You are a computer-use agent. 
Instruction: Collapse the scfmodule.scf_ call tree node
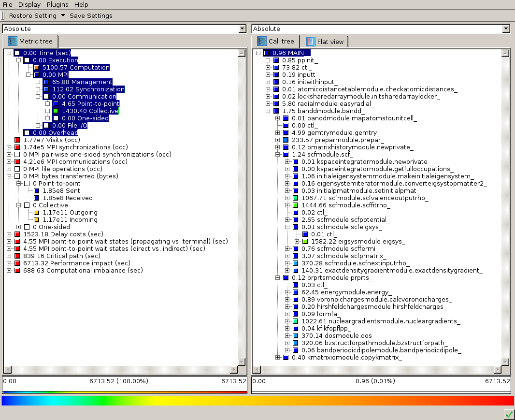tap(278, 155)
